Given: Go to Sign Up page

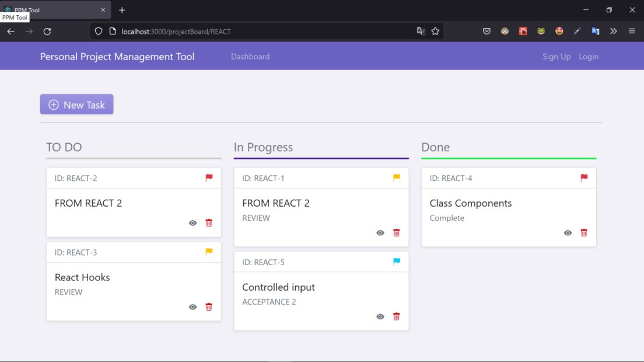Looking at the screenshot, I should coord(556,56).
